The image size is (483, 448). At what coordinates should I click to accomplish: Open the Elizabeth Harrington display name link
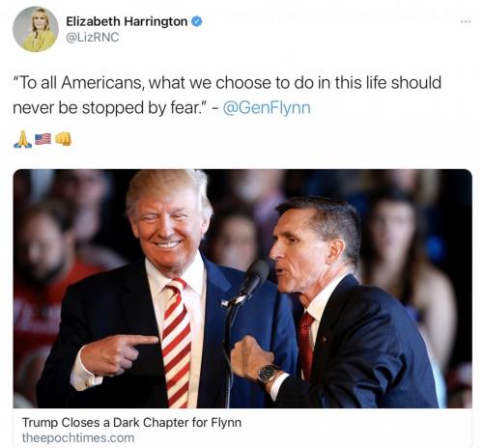click(127, 21)
